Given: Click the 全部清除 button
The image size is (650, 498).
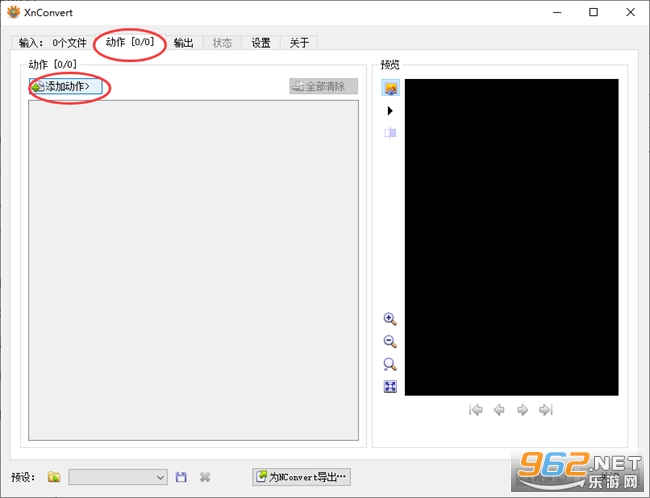Looking at the screenshot, I should click(x=323, y=86).
